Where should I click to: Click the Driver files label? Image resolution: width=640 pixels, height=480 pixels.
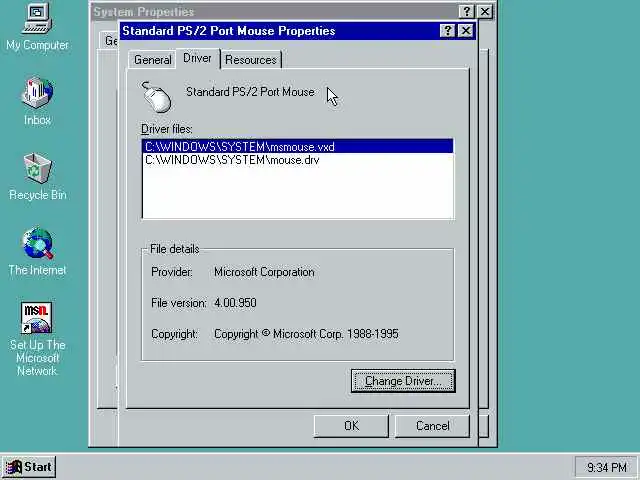point(167,129)
